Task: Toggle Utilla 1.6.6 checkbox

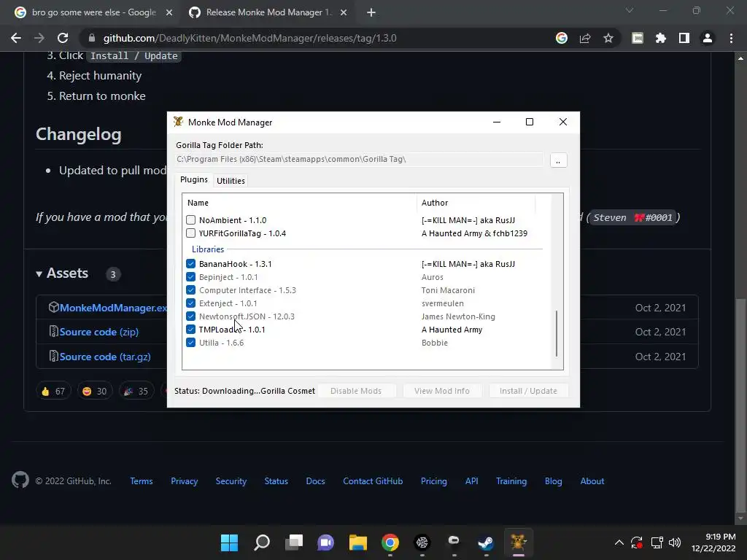Action: coord(190,343)
